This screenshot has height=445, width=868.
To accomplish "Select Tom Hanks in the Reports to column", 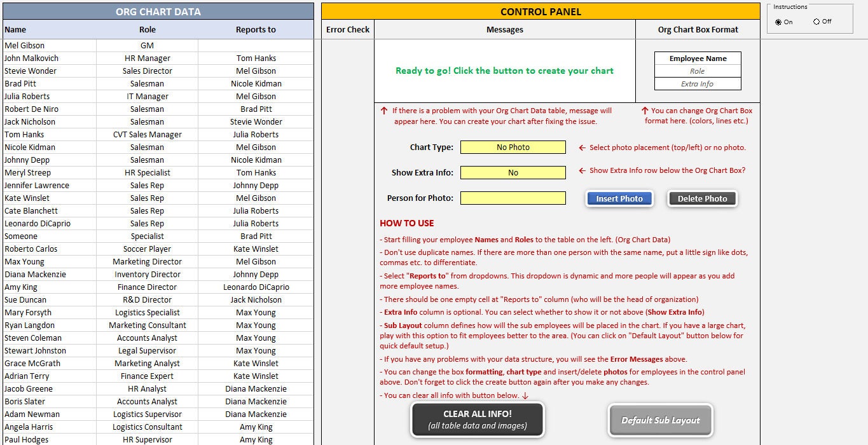I will point(256,58).
